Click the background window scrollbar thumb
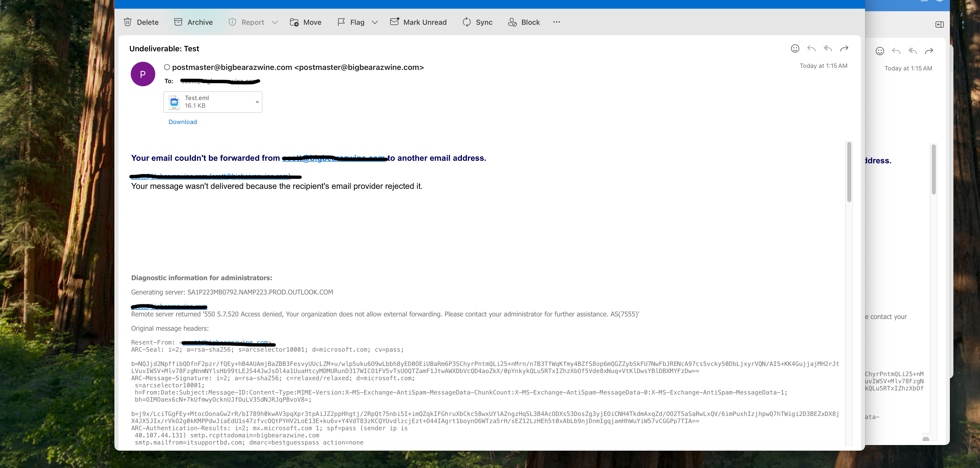Viewport: 980px width, 468px height. click(x=934, y=169)
